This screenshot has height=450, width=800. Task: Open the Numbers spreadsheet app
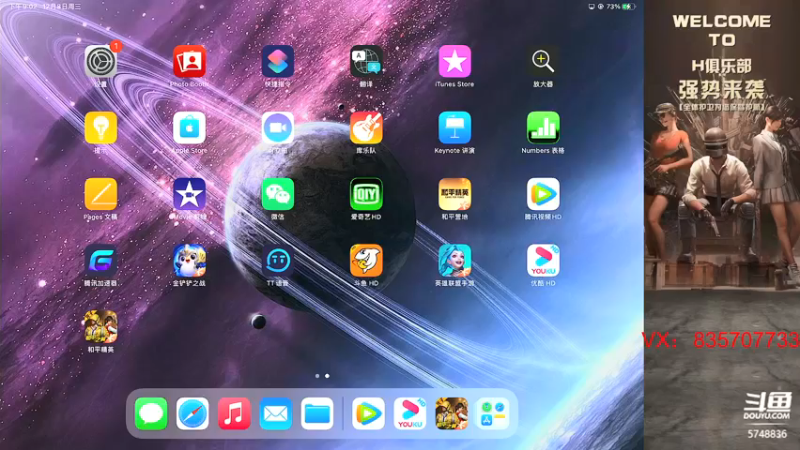[x=543, y=128]
